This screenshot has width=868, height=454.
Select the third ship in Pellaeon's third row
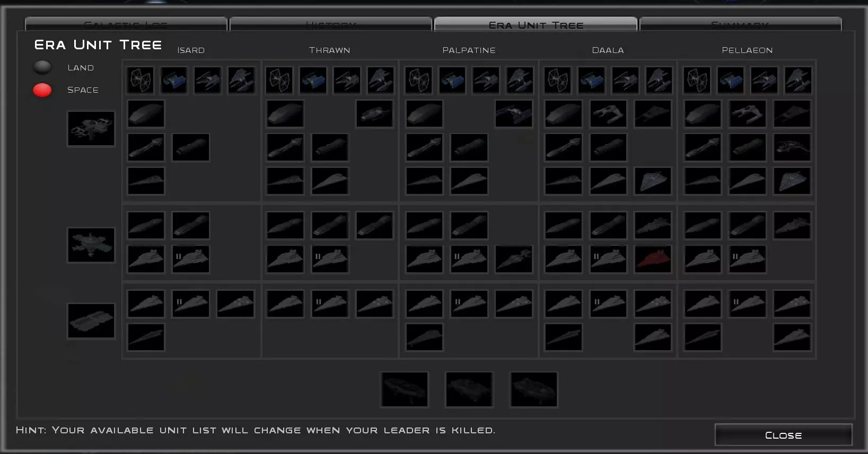792,147
